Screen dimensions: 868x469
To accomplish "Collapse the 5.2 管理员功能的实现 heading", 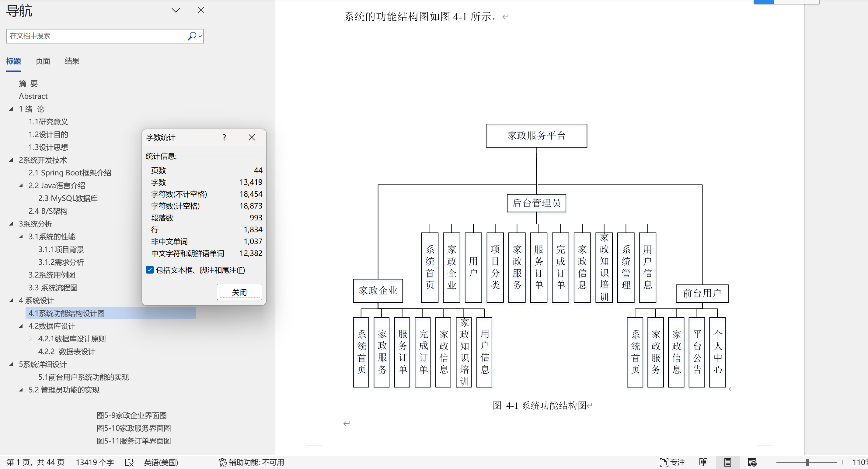I will 21,390.
